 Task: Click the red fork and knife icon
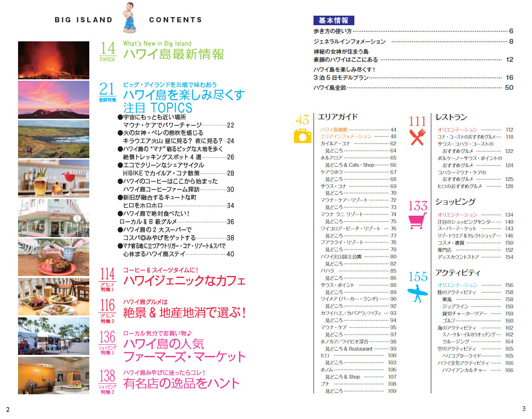click(x=418, y=137)
